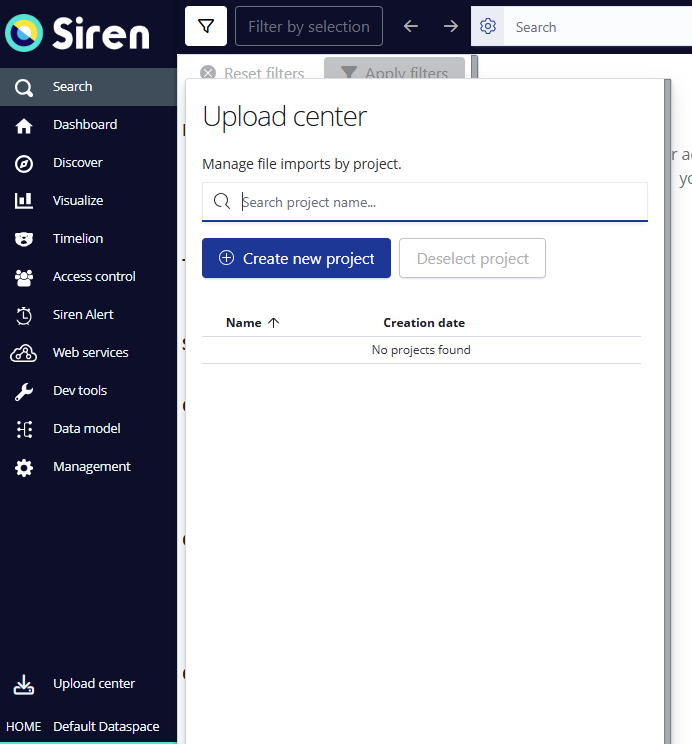Switch the Default Dataspace selector

(x=105, y=727)
